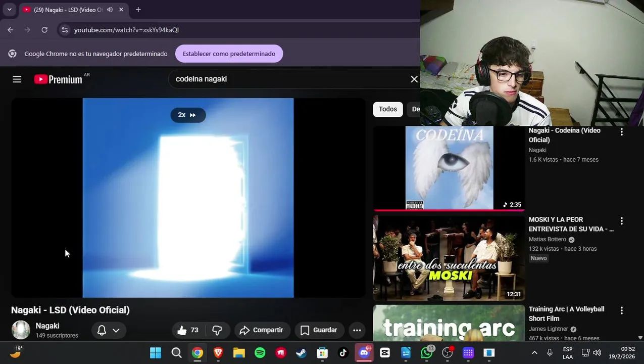The width and height of the screenshot is (644, 364).
Task: Open the Codeína video thumbnail
Action: pyautogui.click(x=449, y=168)
